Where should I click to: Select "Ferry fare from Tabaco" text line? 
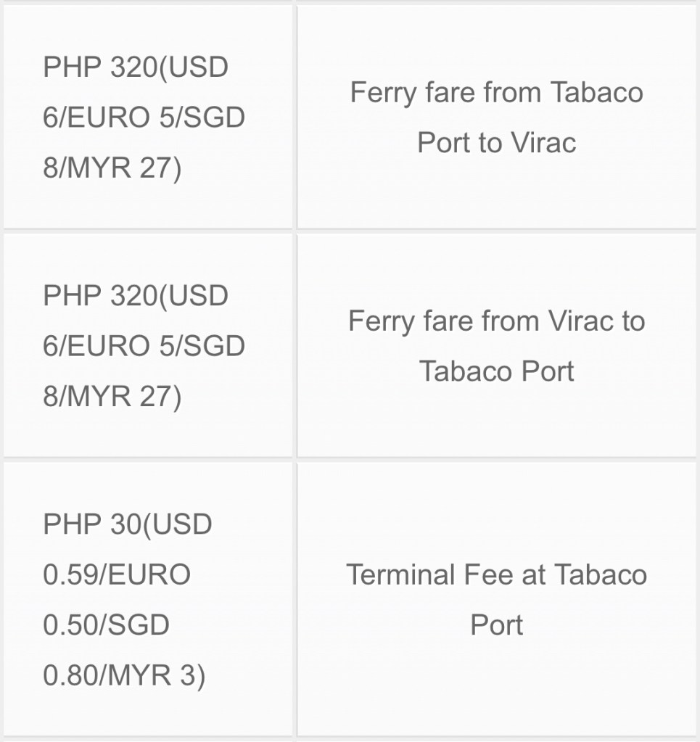[x=496, y=92]
